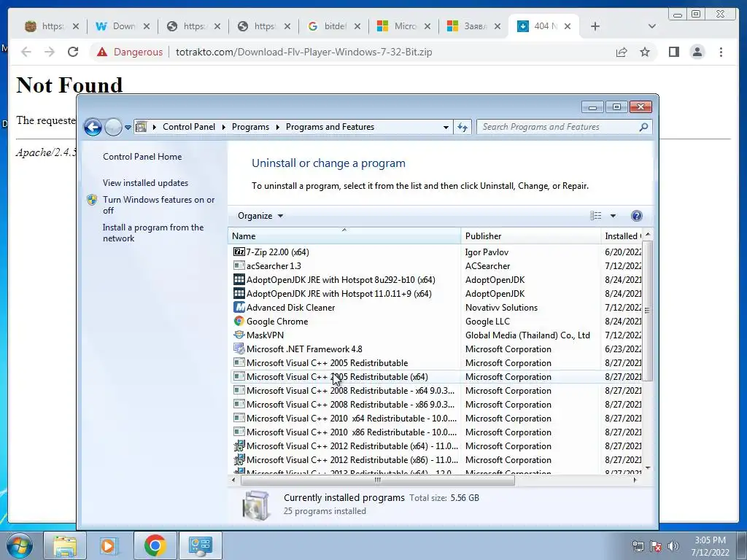The image size is (747, 560).
Task: Click the 7-Zip program icon in list
Action: click(x=239, y=252)
